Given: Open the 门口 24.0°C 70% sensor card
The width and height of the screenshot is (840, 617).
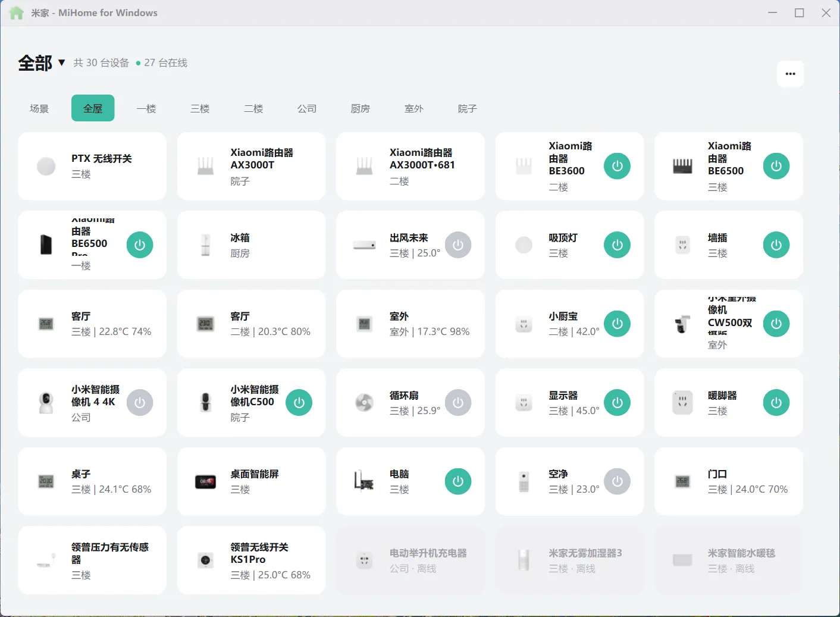Looking at the screenshot, I should pyautogui.click(x=729, y=481).
